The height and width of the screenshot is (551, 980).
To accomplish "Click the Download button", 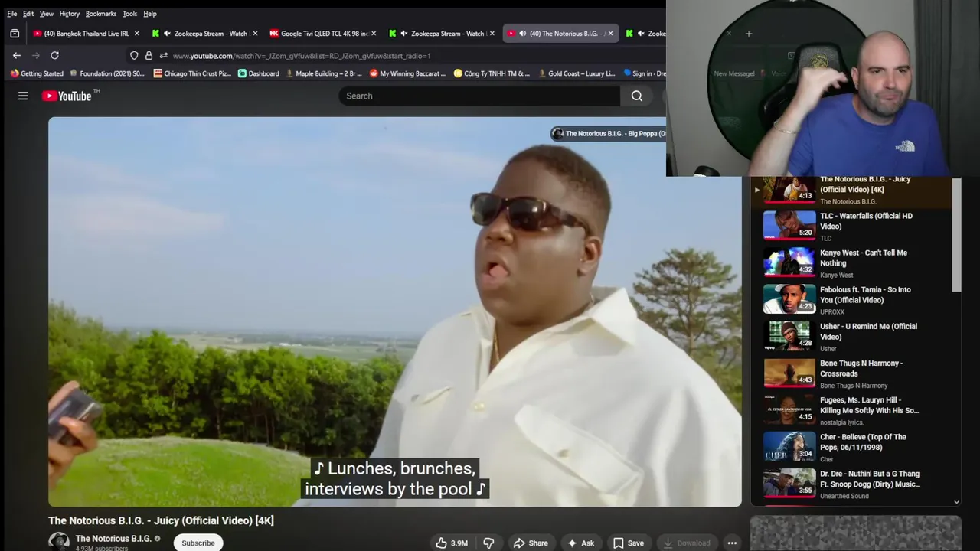I will tap(686, 543).
